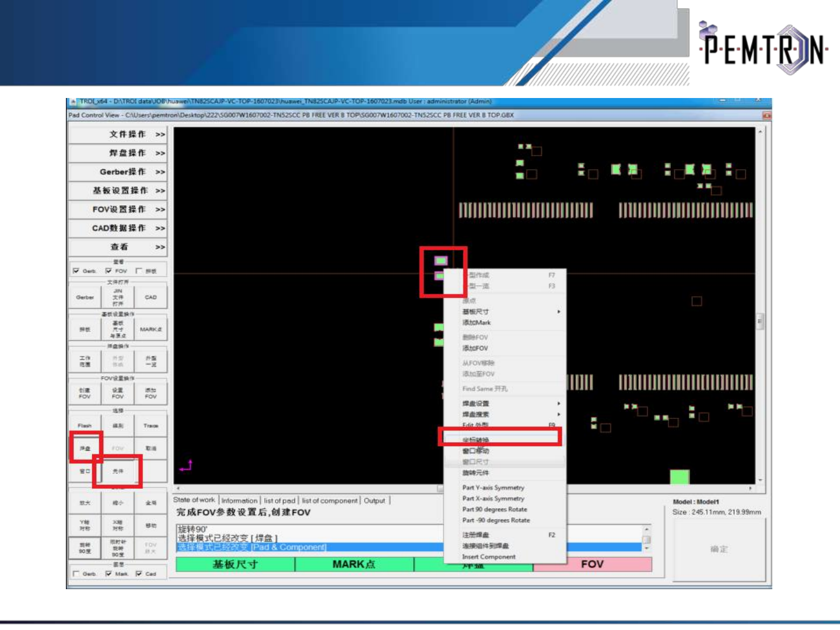
Task: Expand the CAD数据操作 section
Action: coord(118,228)
